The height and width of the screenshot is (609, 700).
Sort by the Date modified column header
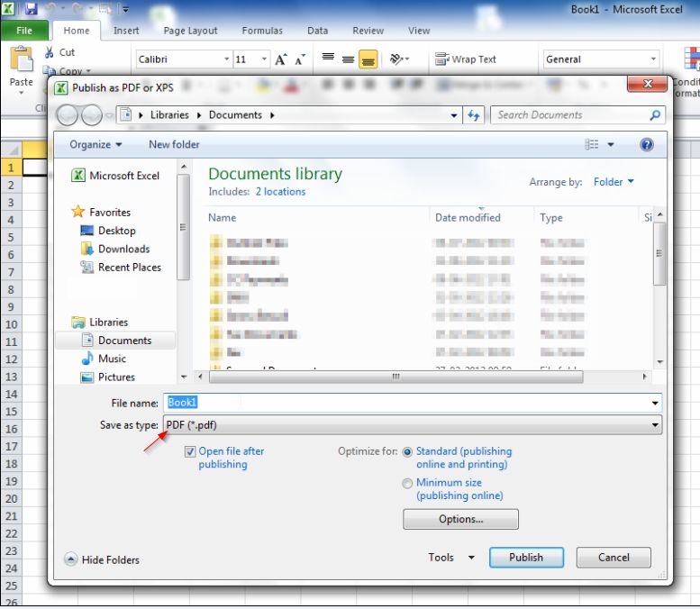(x=468, y=217)
